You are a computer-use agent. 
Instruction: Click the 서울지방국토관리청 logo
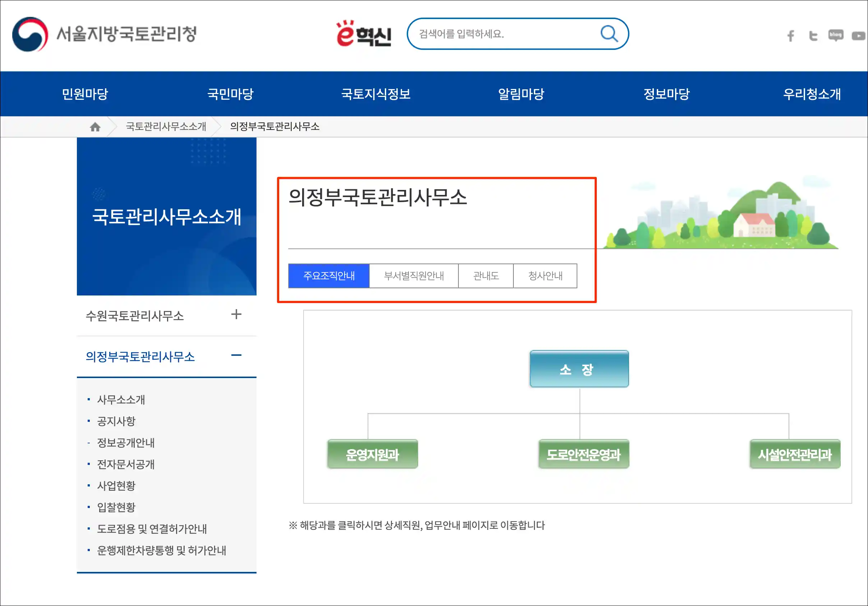(x=105, y=34)
